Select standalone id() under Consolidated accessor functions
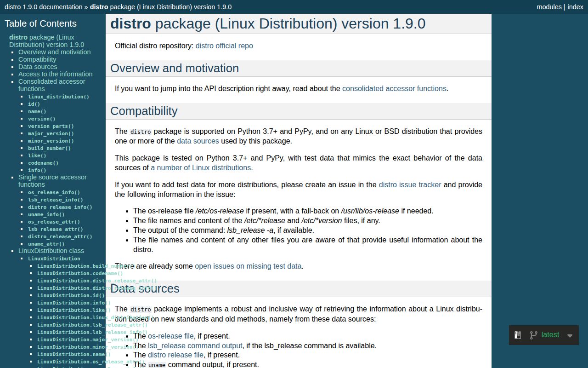Image resolution: width=588 pixels, height=368 pixels. [x=34, y=104]
